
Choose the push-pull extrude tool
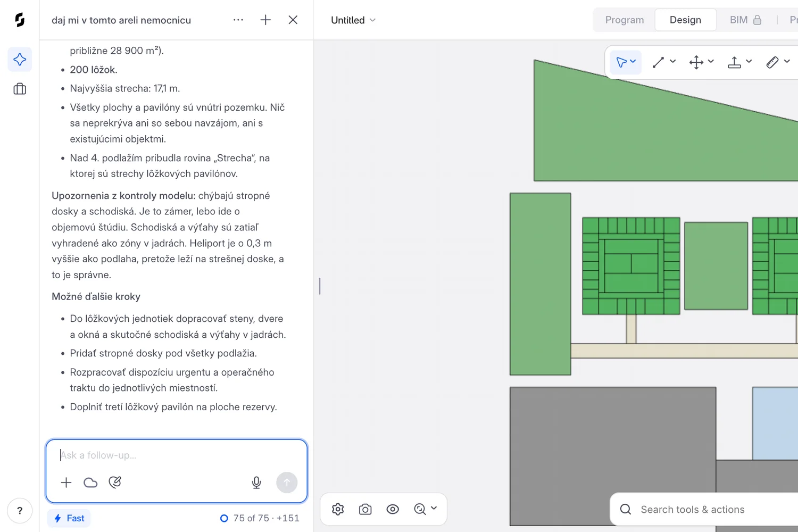point(734,62)
